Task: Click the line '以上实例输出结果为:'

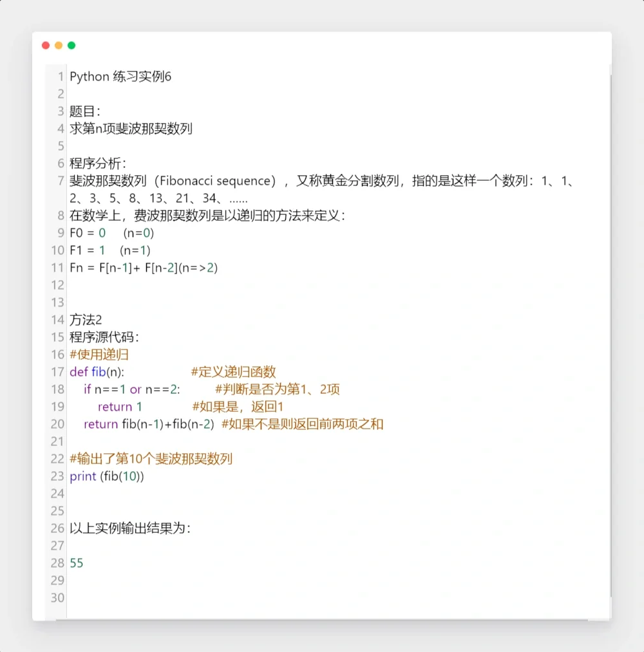Action: pyautogui.click(x=130, y=528)
